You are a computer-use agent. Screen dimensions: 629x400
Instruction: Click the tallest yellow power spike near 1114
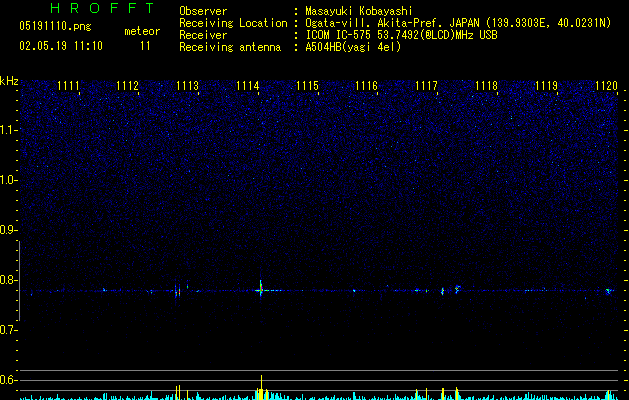pos(261,387)
